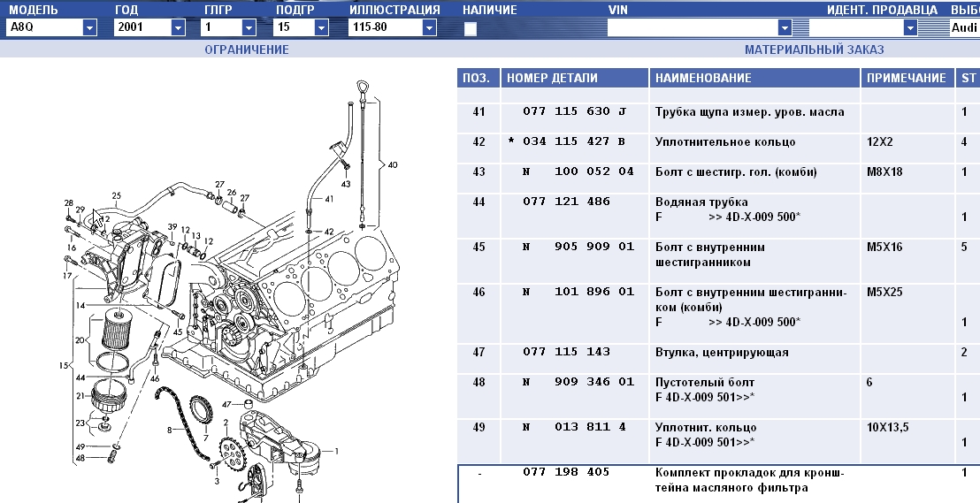Expand the Год dropdown set to 2001
The image size is (980, 503).
pyautogui.click(x=178, y=27)
